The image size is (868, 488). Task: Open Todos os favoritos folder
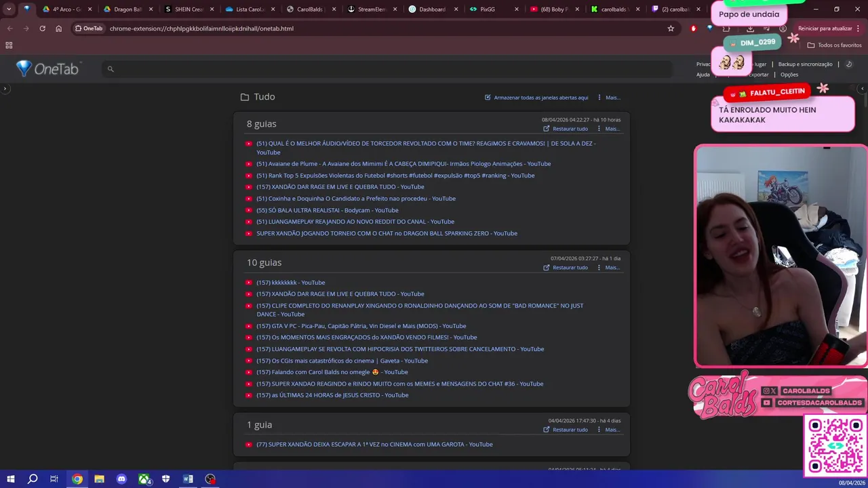pyautogui.click(x=834, y=45)
